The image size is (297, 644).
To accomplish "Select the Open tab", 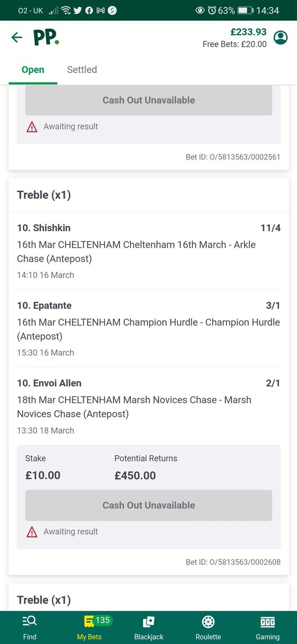I will click(33, 70).
